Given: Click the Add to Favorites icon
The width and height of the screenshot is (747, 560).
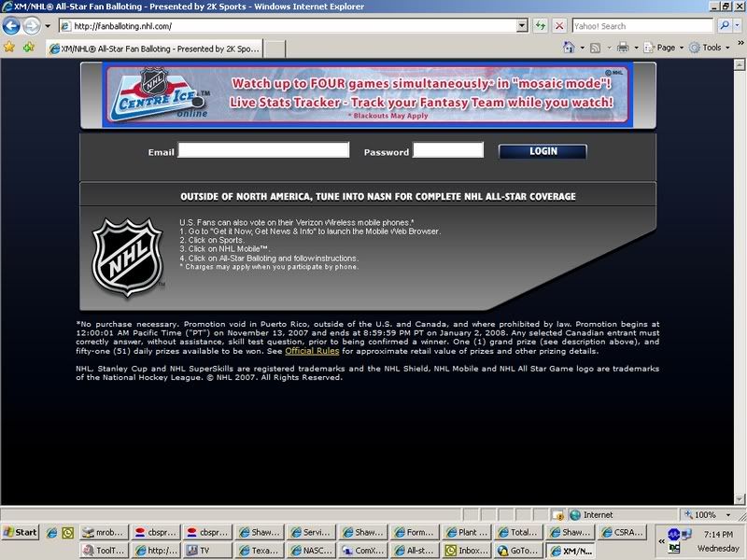Looking at the screenshot, I should click(29, 48).
